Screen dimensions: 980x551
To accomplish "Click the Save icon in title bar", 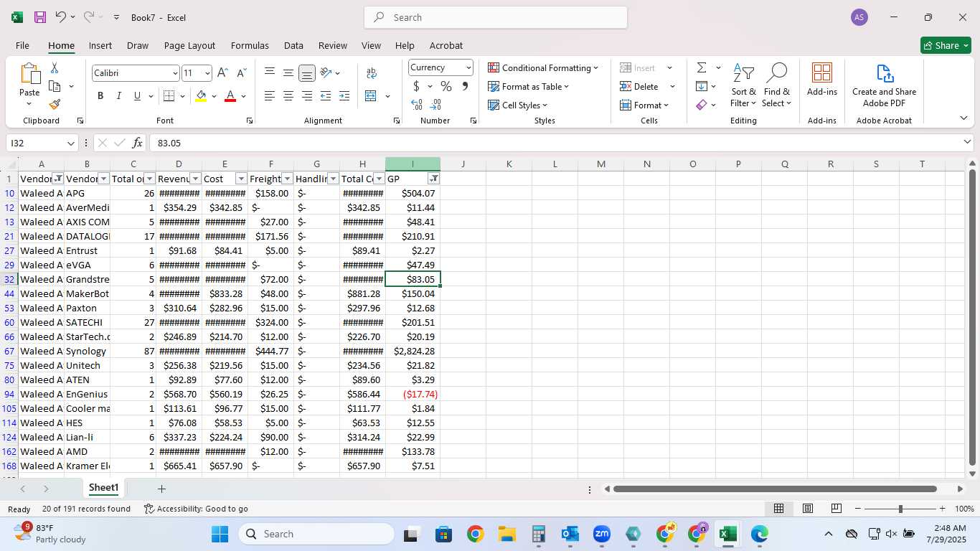I will coord(40,17).
